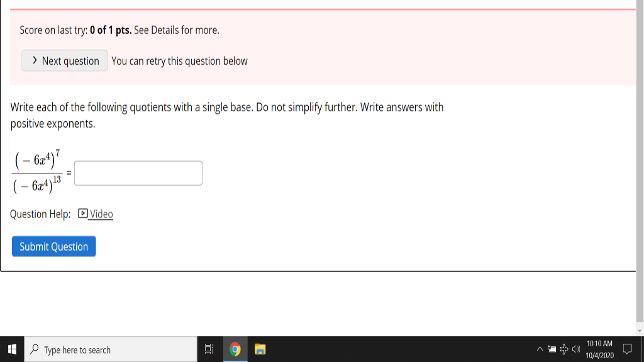Open Task View on the taskbar

[x=209, y=349]
